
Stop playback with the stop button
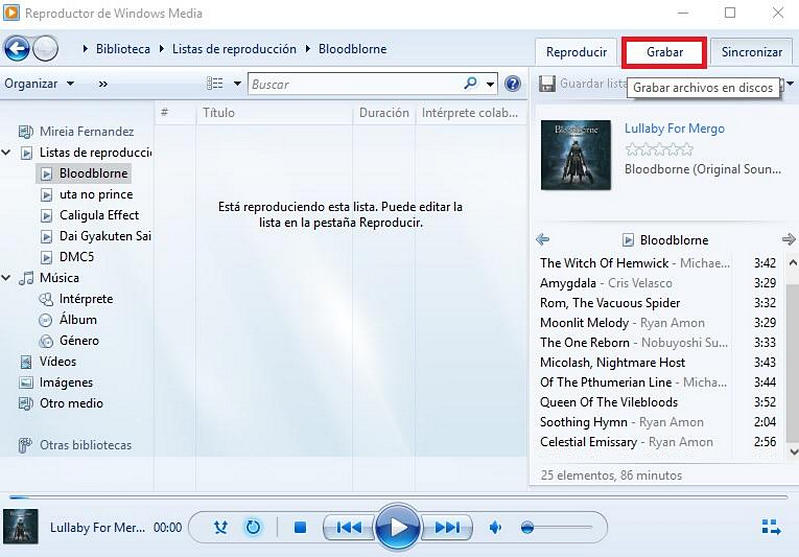point(300,527)
